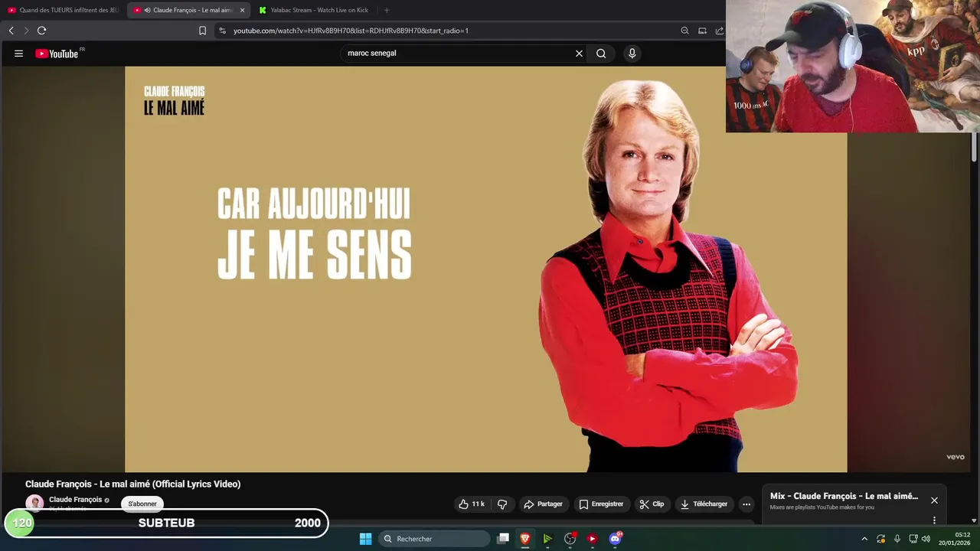Screen dimensions: 980x551
Task: Switch to 'Quand des TUEURS infiltrent' tab
Action: coord(63,10)
